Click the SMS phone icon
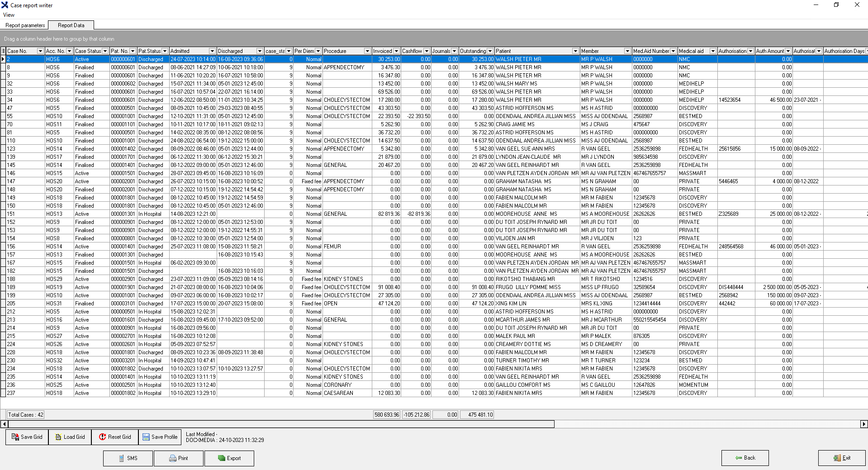 pyautogui.click(x=121, y=458)
